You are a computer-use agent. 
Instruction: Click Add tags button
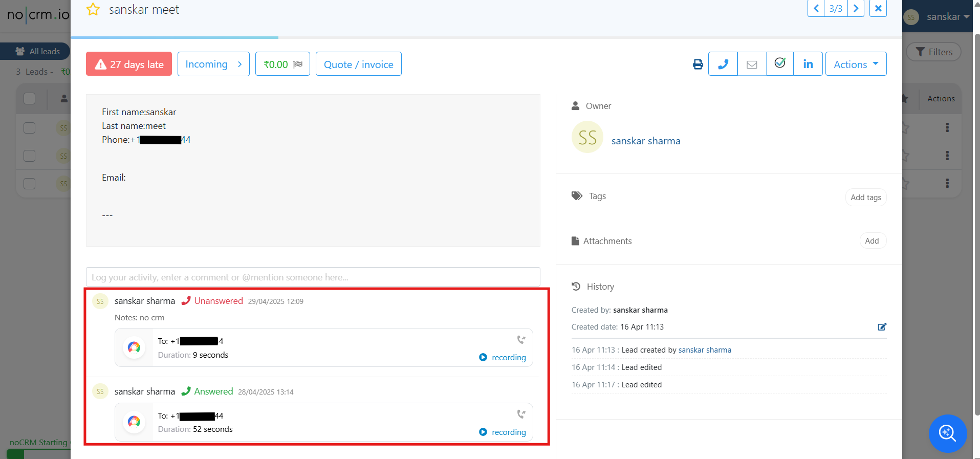pos(865,197)
